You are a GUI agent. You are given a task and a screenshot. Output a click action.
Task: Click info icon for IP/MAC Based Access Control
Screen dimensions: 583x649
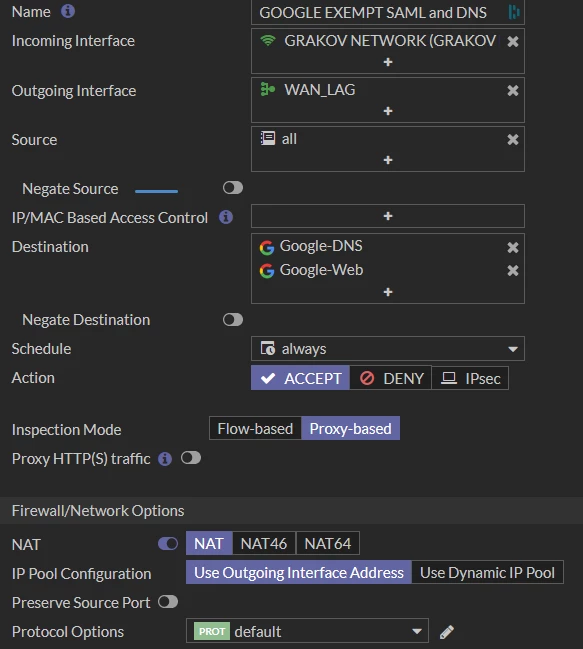(x=226, y=217)
